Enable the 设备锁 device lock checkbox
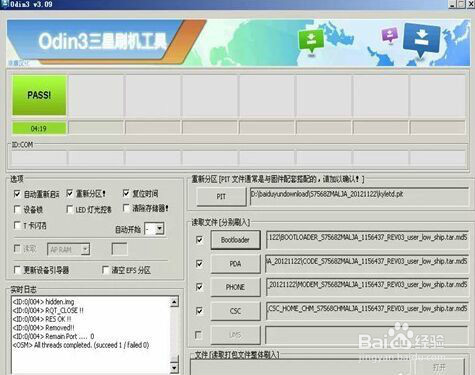 tap(17, 209)
